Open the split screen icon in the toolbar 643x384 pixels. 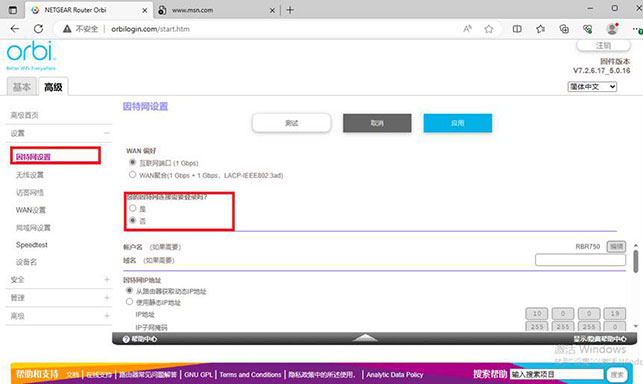(517, 29)
